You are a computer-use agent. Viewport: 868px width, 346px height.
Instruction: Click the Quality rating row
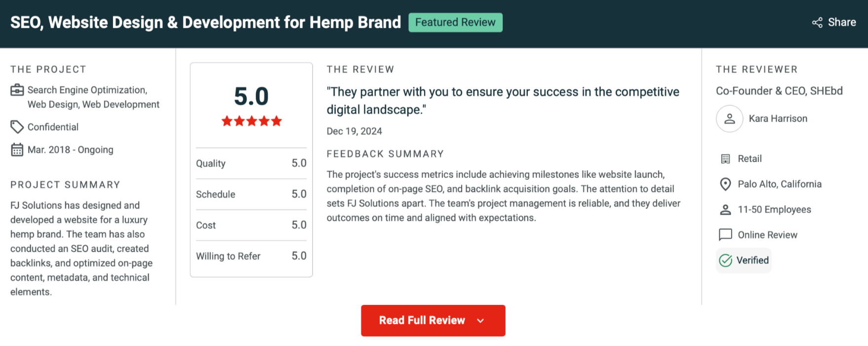point(251,164)
